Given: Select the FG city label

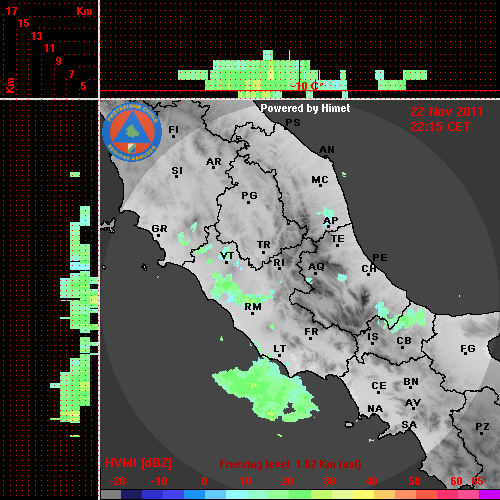Looking at the screenshot, I should pyautogui.click(x=468, y=349).
